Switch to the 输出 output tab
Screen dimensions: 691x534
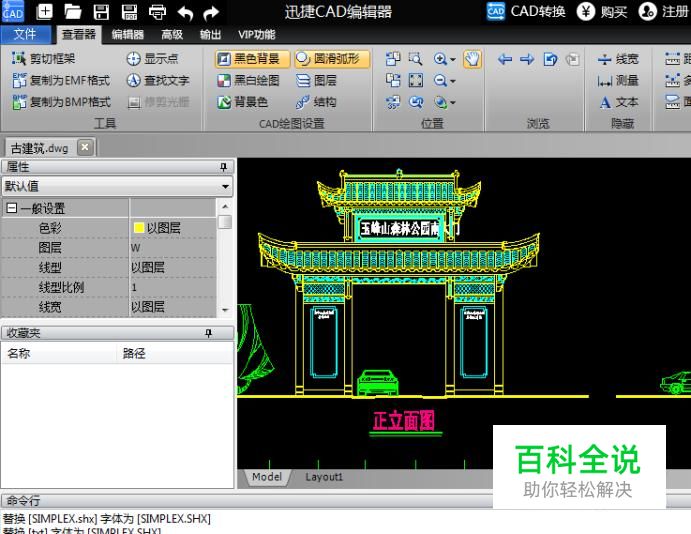coord(210,34)
